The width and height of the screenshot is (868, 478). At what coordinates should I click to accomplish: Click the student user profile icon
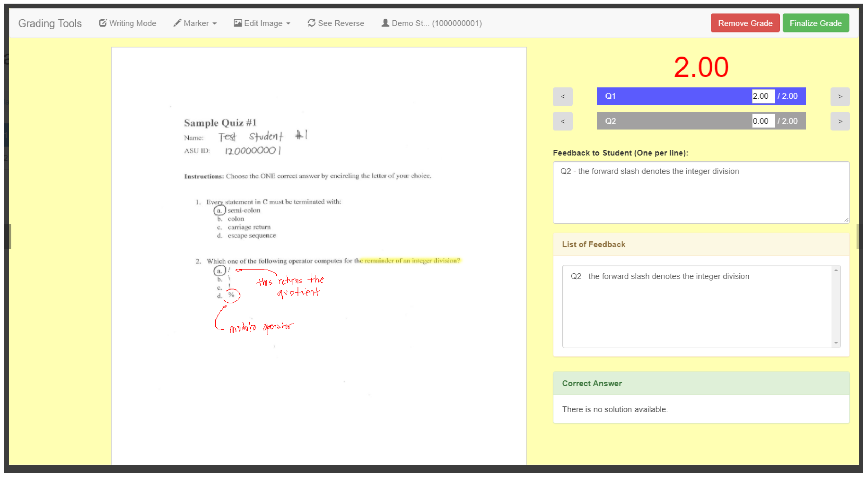pyautogui.click(x=385, y=23)
